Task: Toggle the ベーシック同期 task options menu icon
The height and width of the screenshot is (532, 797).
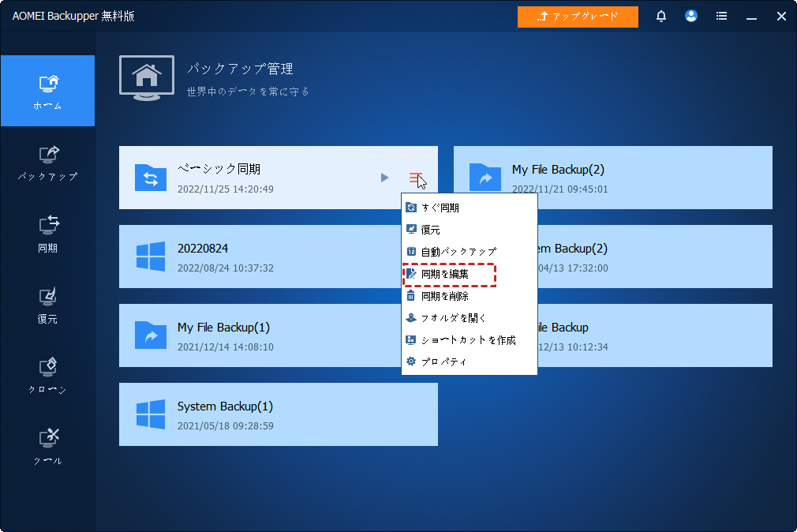Action: [x=415, y=178]
